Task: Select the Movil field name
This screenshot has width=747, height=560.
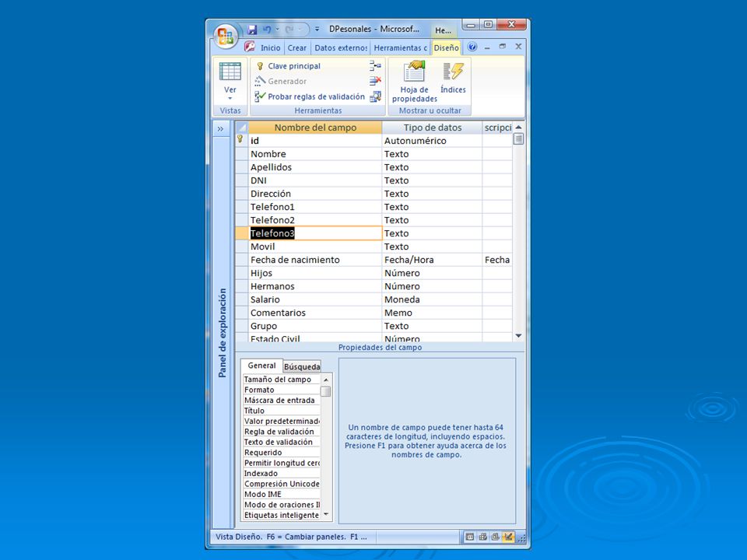Action: [x=315, y=247]
